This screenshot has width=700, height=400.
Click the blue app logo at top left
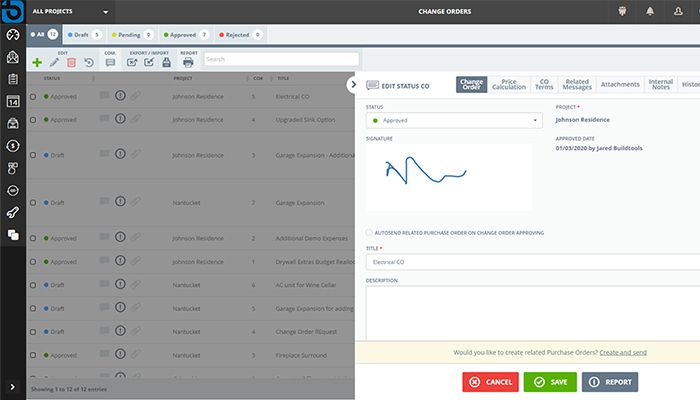[12, 12]
